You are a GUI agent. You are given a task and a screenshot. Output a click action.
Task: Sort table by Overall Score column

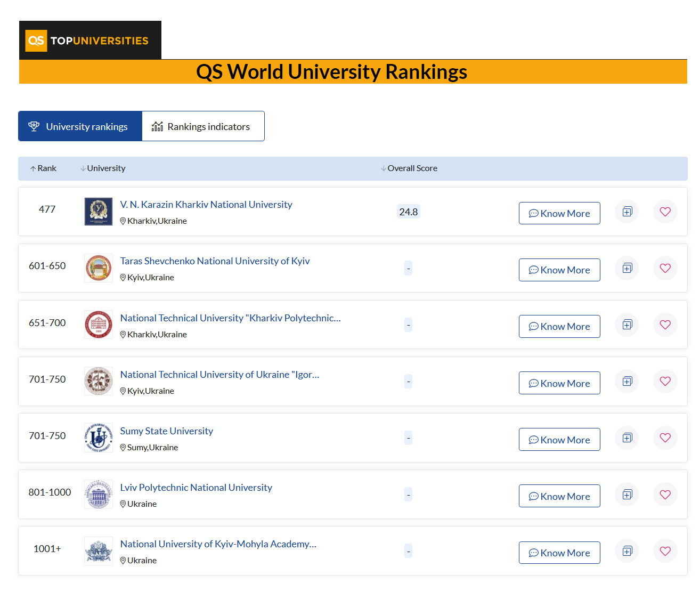pyautogui.click(x=409, y=168)
